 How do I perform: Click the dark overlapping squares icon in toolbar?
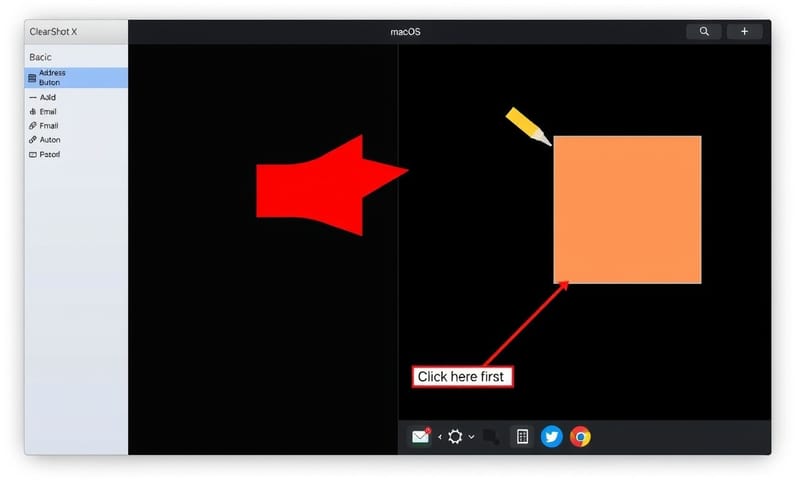491,436
